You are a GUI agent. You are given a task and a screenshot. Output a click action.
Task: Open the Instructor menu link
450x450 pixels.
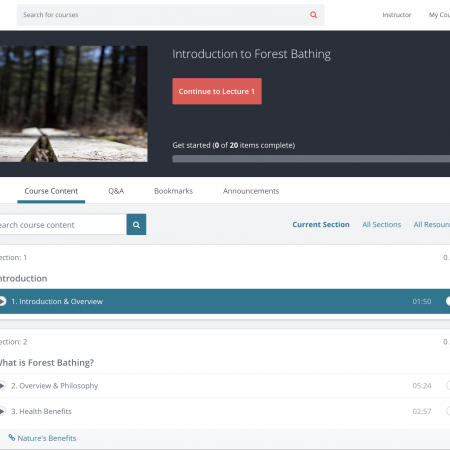[x=397, y=15]
